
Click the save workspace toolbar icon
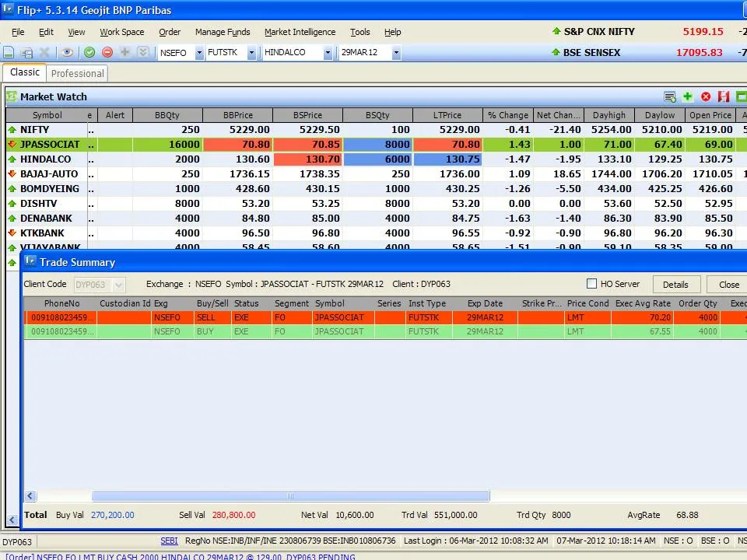point(26,52)
